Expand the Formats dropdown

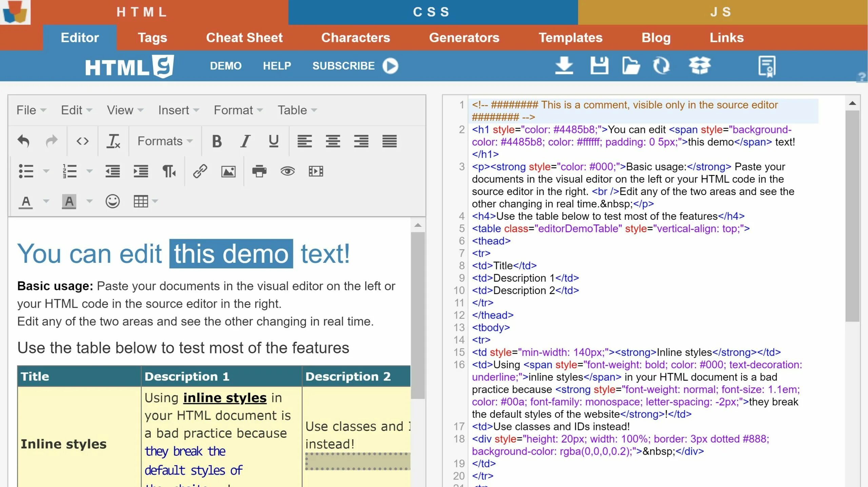pyautogui.click(x=165, y=141)
